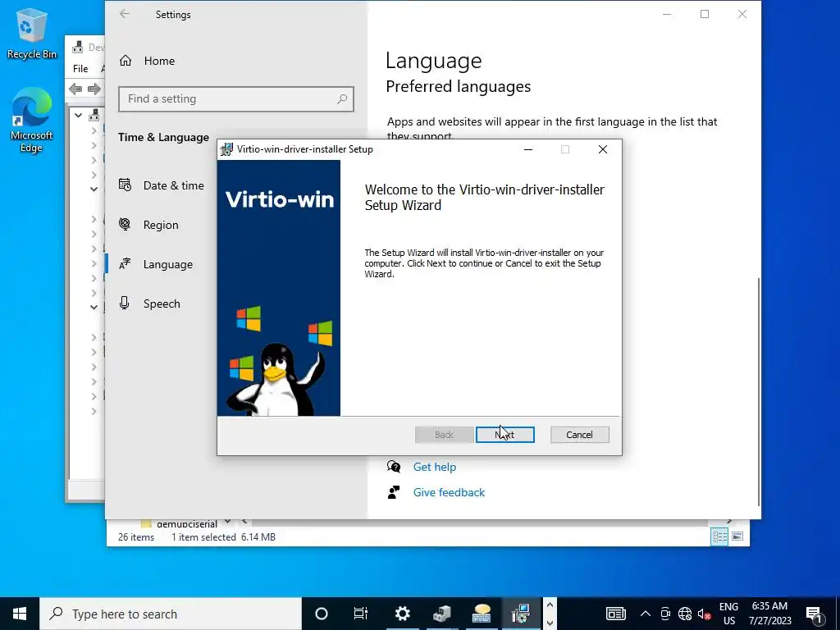Click the muted volume tray icon
Viewport: 840px width, 630px height.
(x=705, y=614)
